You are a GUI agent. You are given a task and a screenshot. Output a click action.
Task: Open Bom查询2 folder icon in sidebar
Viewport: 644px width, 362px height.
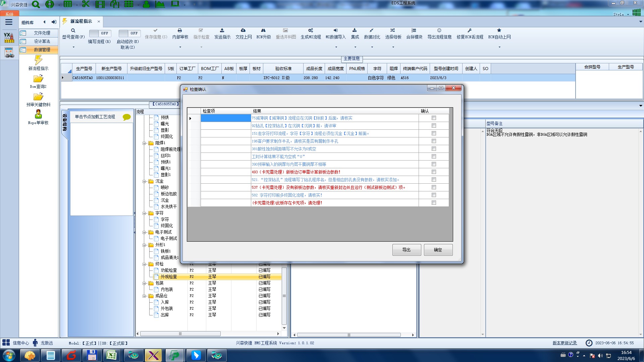click(38, 79)
